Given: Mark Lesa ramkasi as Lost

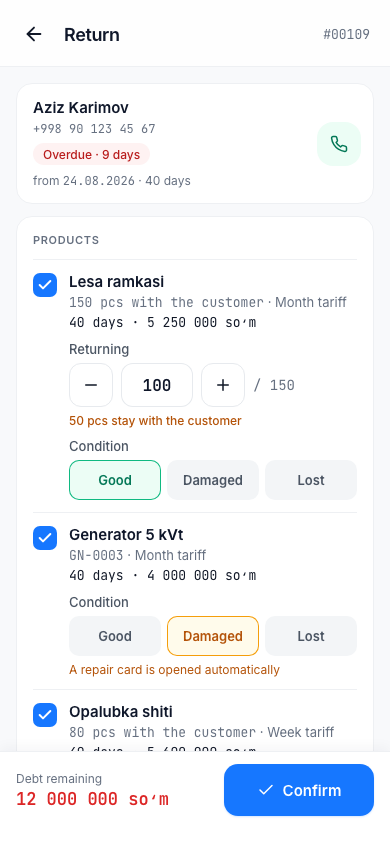Looking at the screenshot, I should click(x=311, y=480).
